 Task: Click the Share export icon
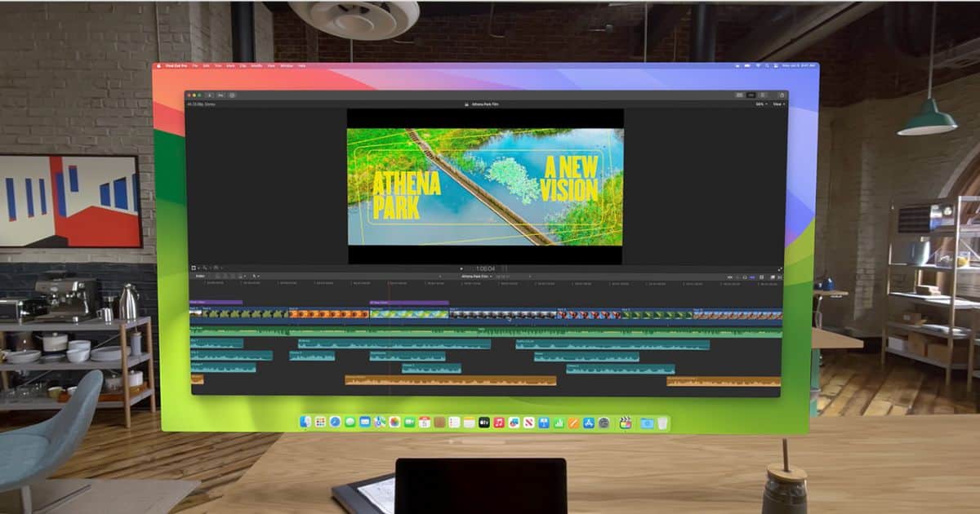point(782,95)
